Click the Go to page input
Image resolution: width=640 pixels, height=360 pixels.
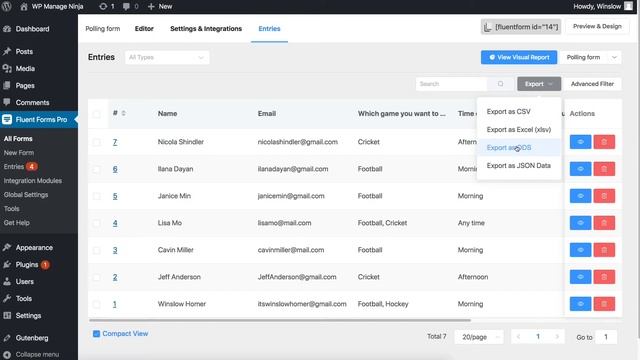[x=606, y=337]
